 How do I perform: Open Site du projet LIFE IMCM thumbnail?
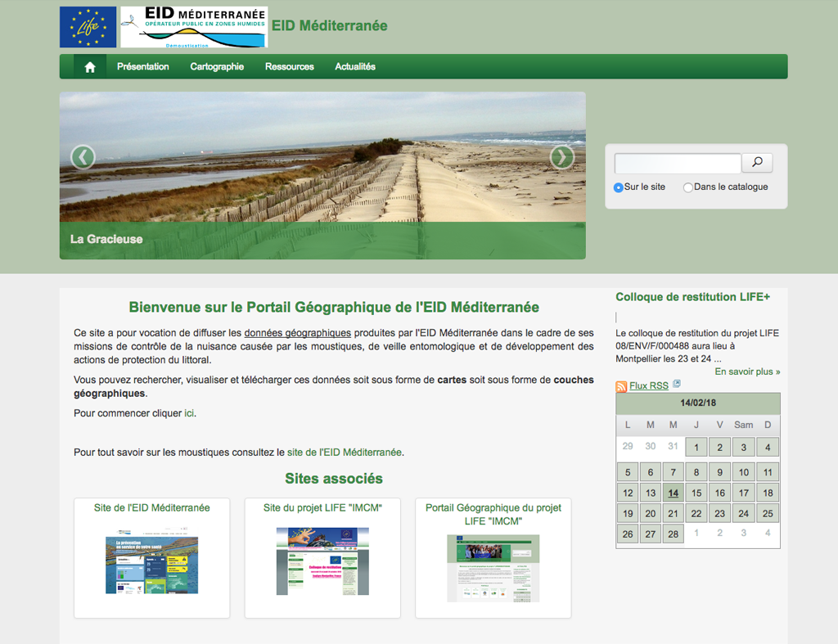tap(322, 561)
